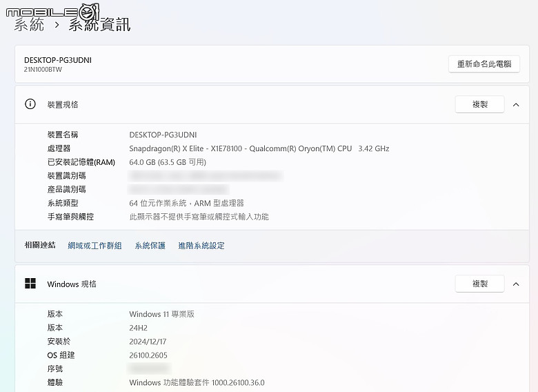Select the install date 2024/12/17

coord(148,342)
